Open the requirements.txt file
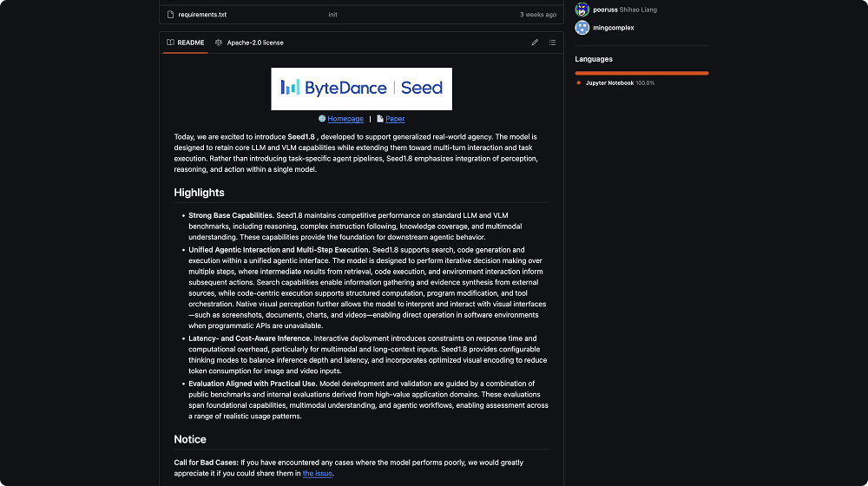The image size is (868, 486). (202, 15)
